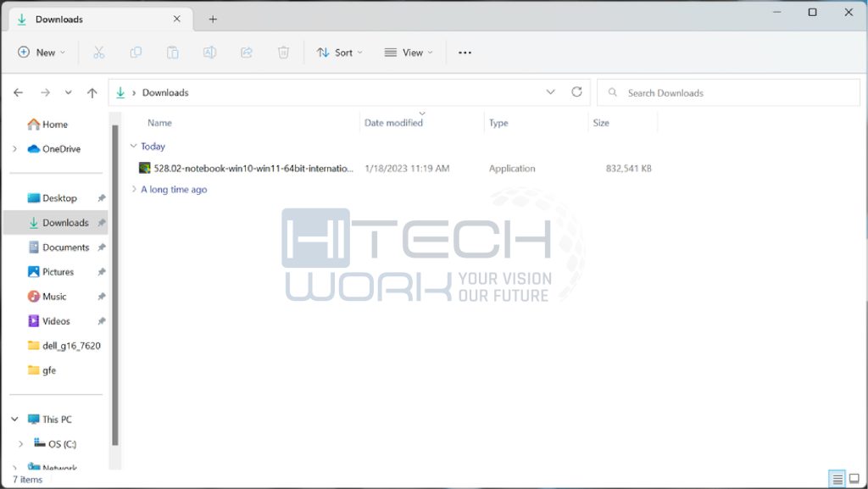Open Pictures in navigation pane
Viewport: 868px width, 489px height.
coord(50,271)
